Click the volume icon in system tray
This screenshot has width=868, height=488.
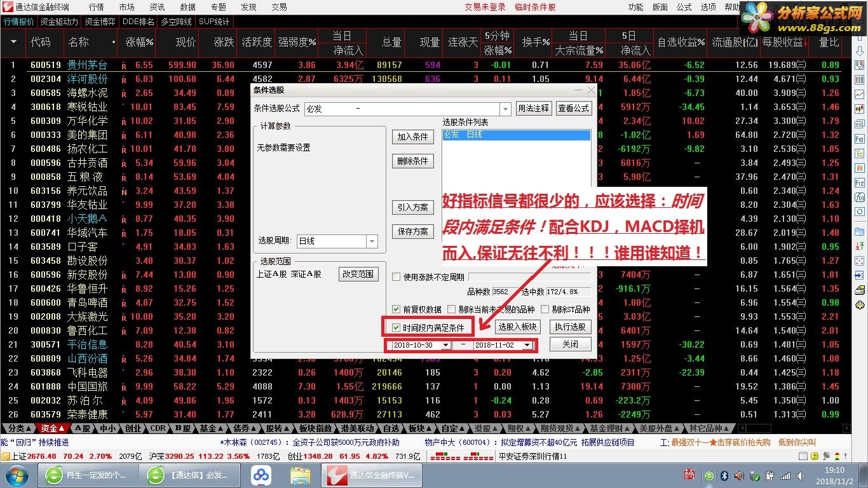(x=801, y=475)
